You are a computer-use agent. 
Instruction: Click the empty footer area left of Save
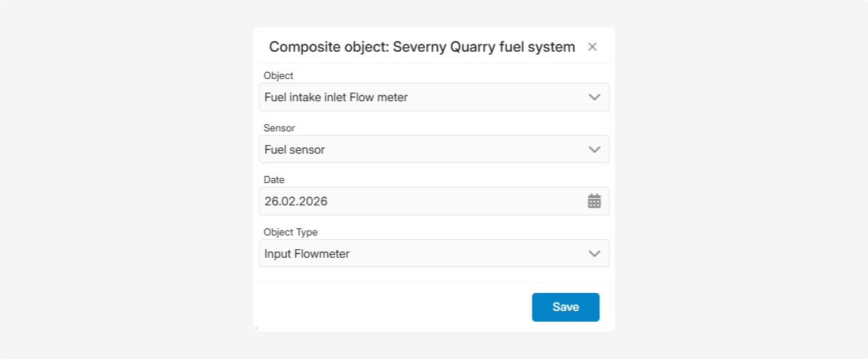[388, 307]
